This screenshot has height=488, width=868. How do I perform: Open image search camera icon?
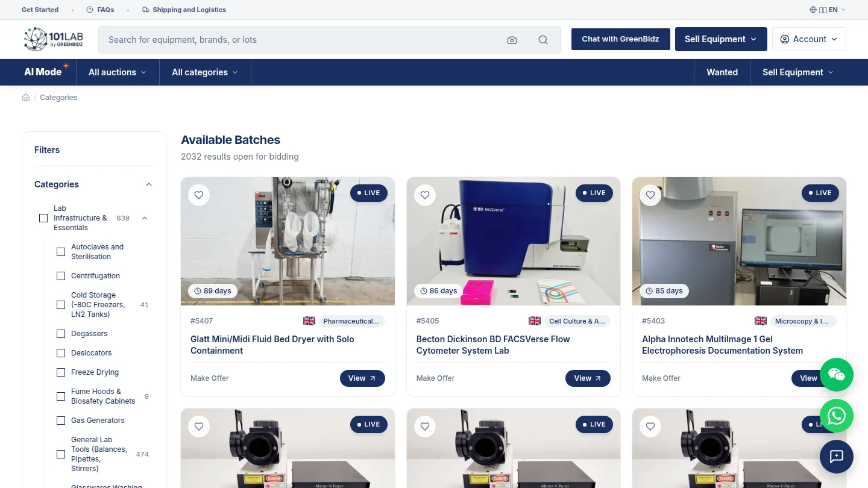pos(512,40)
